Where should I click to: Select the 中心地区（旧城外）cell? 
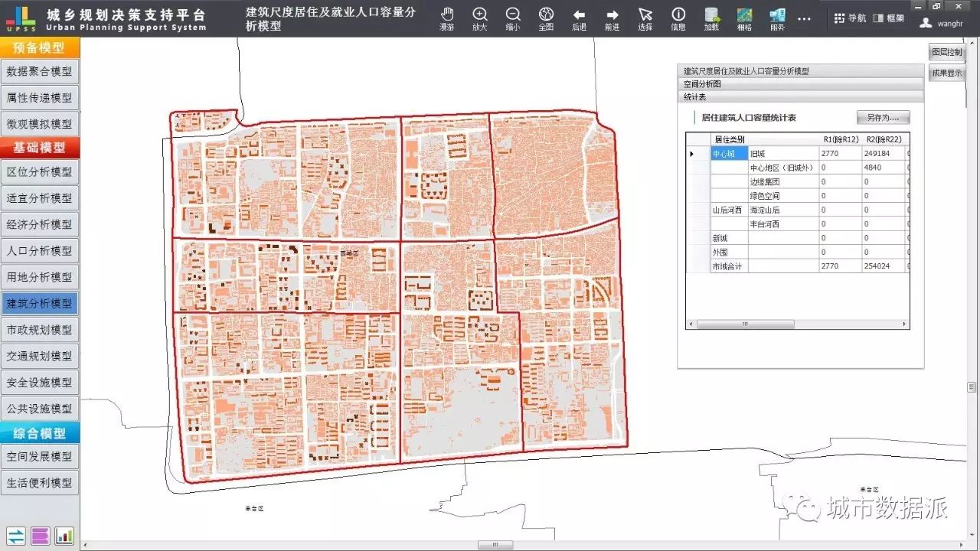(x=782, y=168)
